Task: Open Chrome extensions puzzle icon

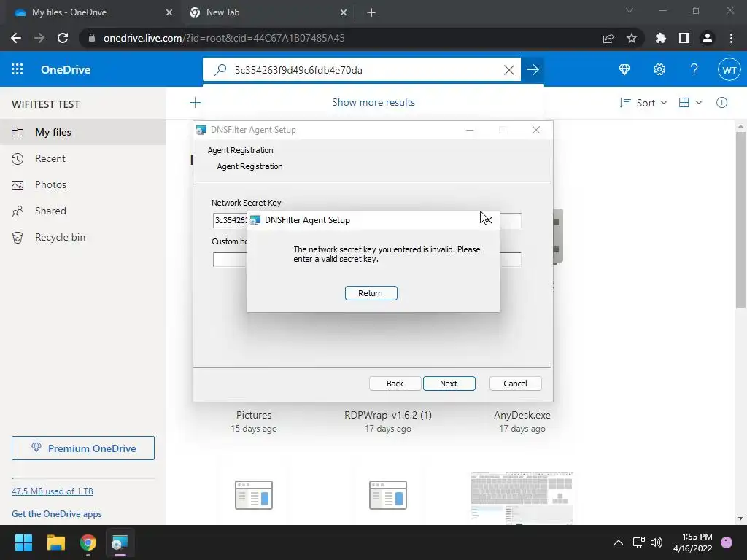Action: tap(661, 38)
